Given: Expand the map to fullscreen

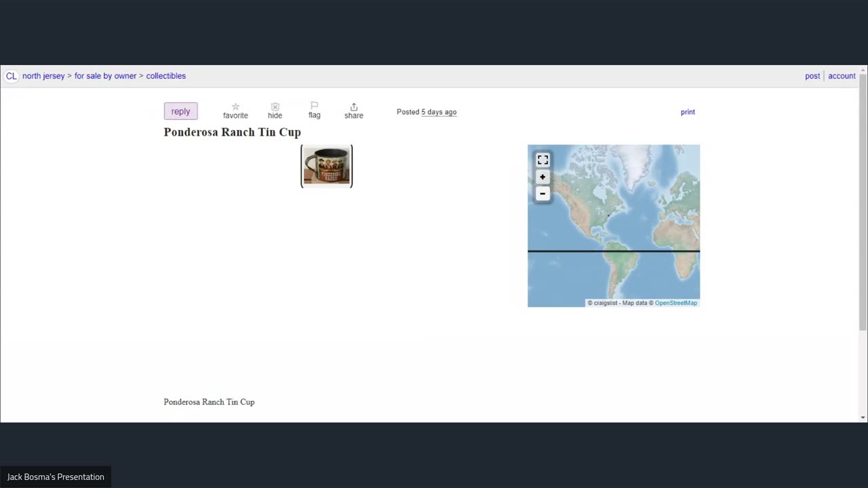Looking at the screenshot, I should coord(542,160).
